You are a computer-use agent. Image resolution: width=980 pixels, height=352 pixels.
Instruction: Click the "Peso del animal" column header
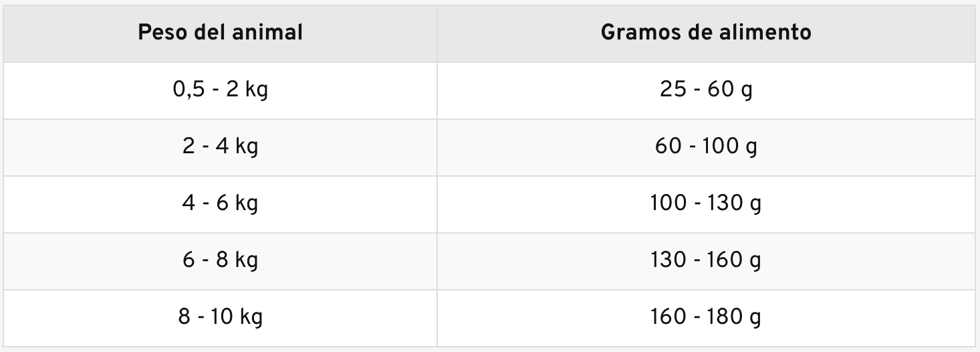pyautogui.click(x=220, y=33)
